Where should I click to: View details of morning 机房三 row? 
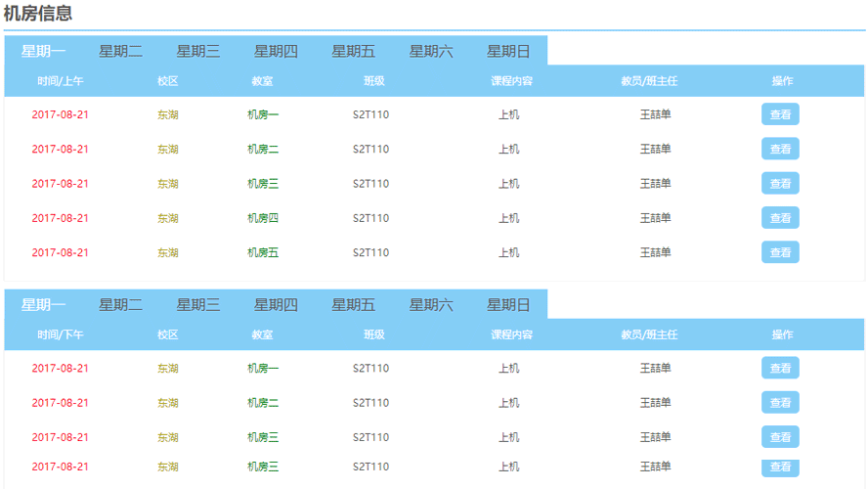coord(780,183)
